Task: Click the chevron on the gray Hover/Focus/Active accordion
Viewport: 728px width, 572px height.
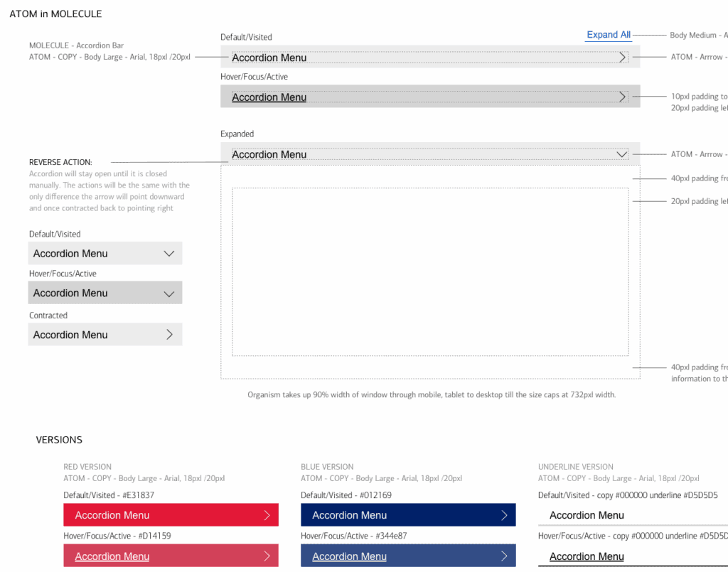Action: tap(170, 292)
